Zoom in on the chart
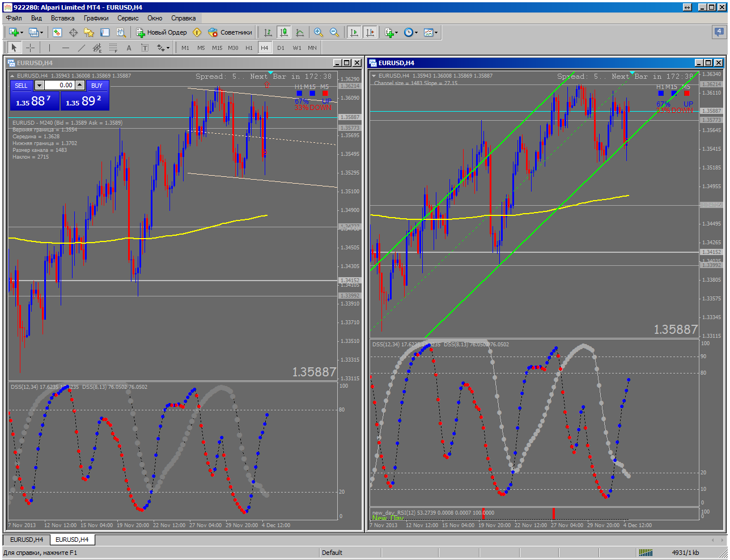This screenshot has height=560, width=730. click(319, 32)
